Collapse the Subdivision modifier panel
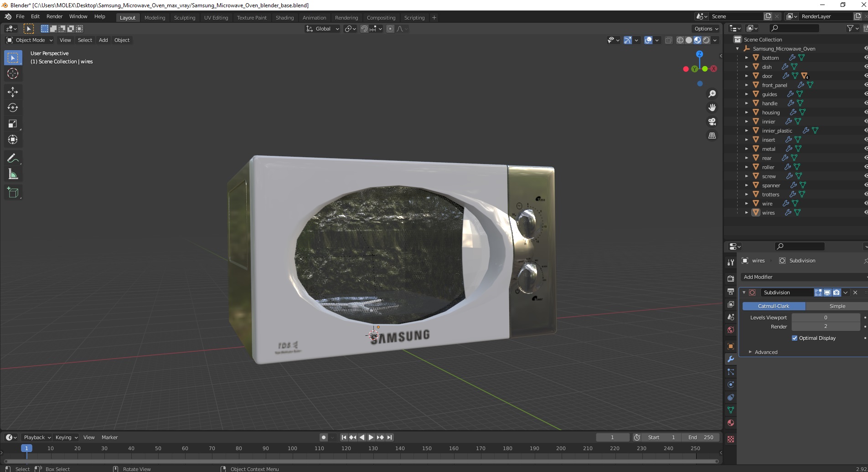This screenshot has width=868, height=472. (x=744, y=292)
